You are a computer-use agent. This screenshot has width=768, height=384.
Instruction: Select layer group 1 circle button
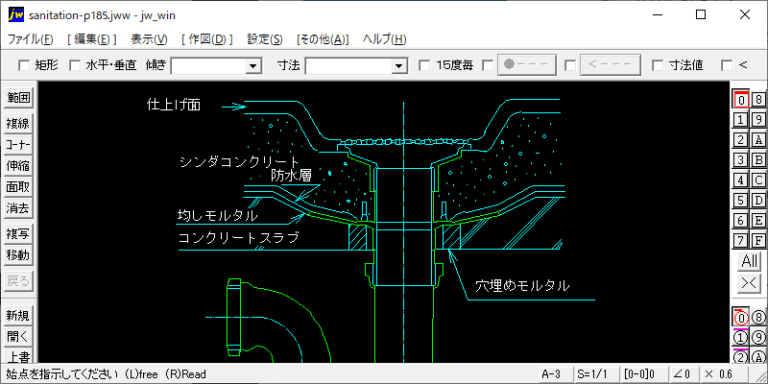point(742,337)
